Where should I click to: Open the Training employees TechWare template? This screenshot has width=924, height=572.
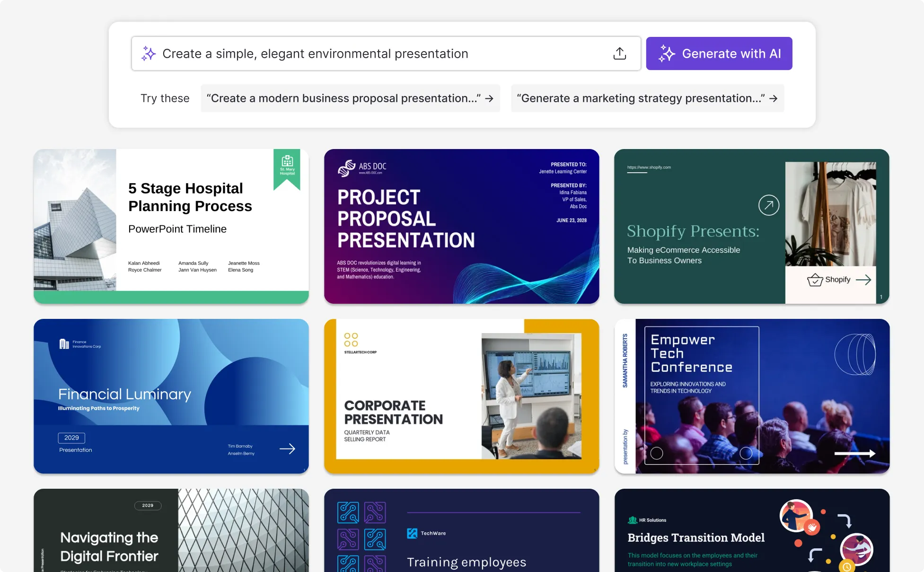(461, 530)
